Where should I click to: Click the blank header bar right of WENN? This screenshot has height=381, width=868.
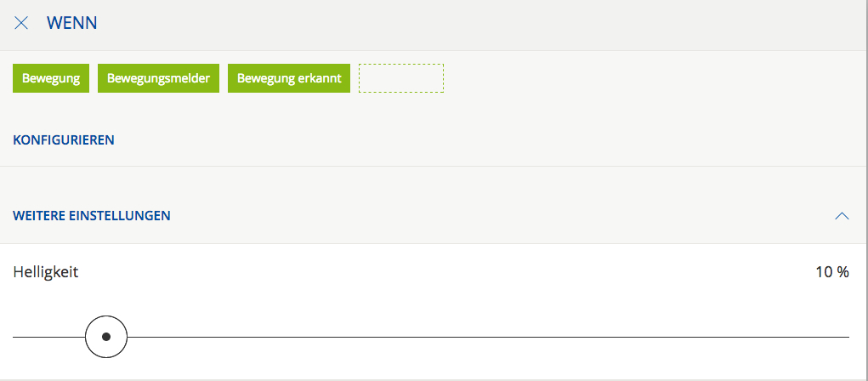(x=476, y=23)
